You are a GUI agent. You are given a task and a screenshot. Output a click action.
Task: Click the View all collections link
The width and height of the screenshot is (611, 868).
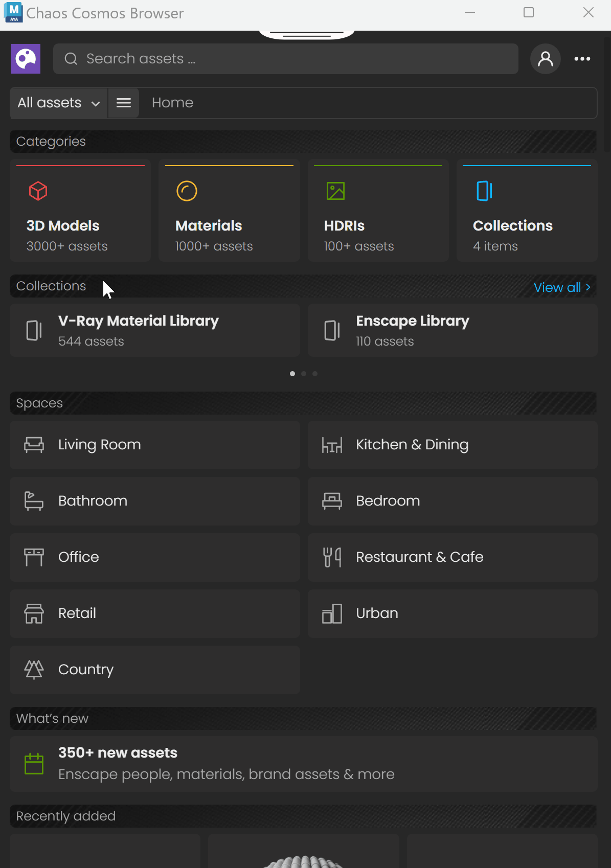562,287
